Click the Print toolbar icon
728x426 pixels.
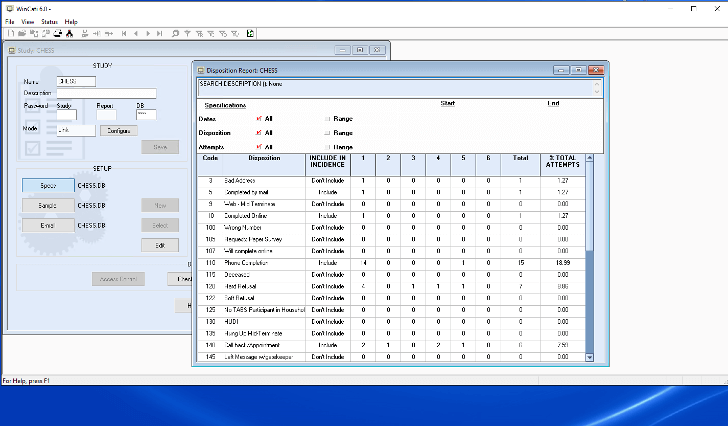tap(57, 33)
